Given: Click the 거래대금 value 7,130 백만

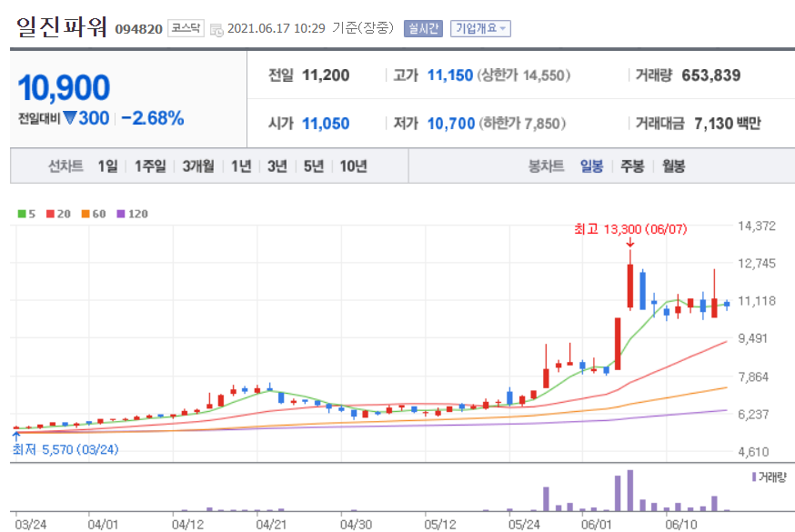Looking at the screenshot, I should (x=728, y=124).
